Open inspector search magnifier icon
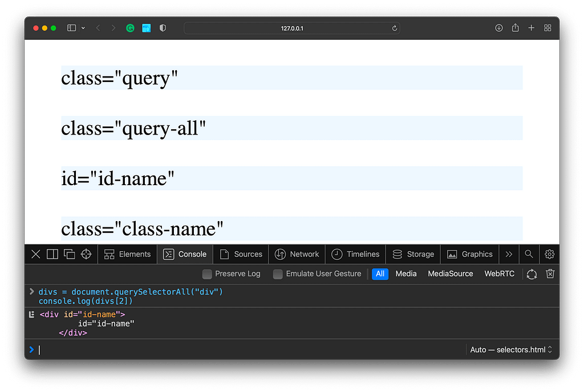The image size is (584, 392). click(x=529, y=254)
